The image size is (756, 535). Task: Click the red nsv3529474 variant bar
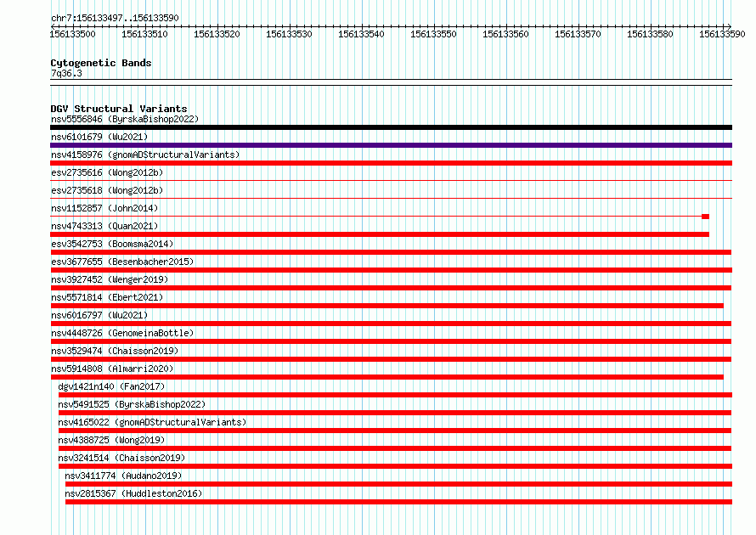391,359
